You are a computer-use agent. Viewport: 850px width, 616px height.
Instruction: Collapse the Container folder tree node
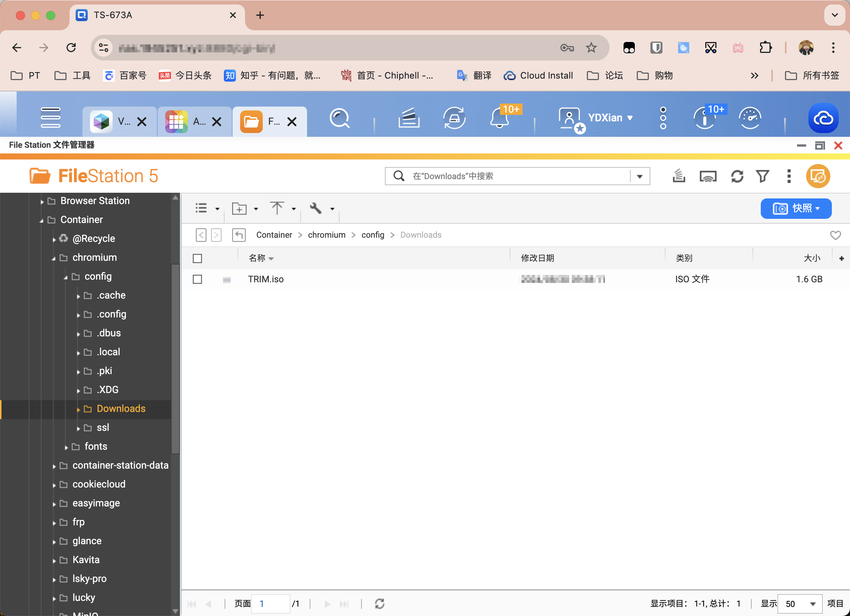pos(42,220)
